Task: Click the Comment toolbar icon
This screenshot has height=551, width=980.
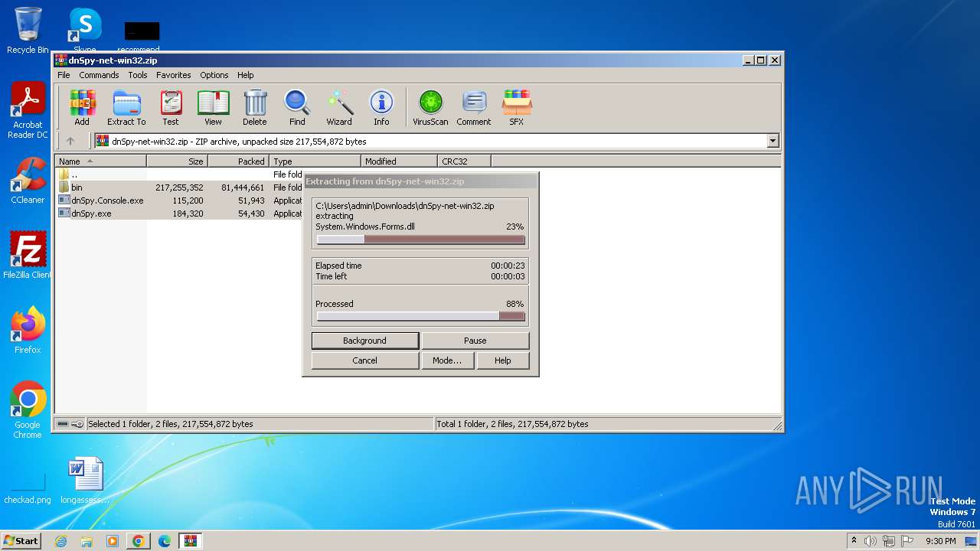Action: pyautogui.click(x=474, y=107)
